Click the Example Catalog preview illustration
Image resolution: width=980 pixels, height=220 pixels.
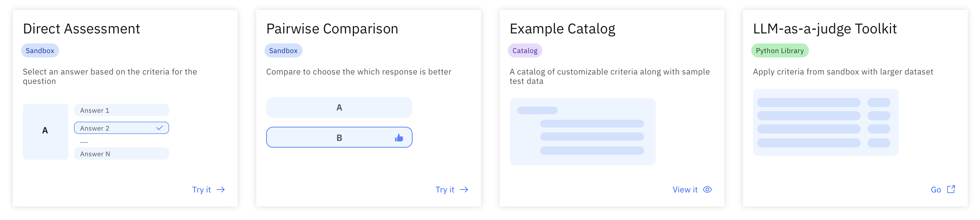click(582, 131)
